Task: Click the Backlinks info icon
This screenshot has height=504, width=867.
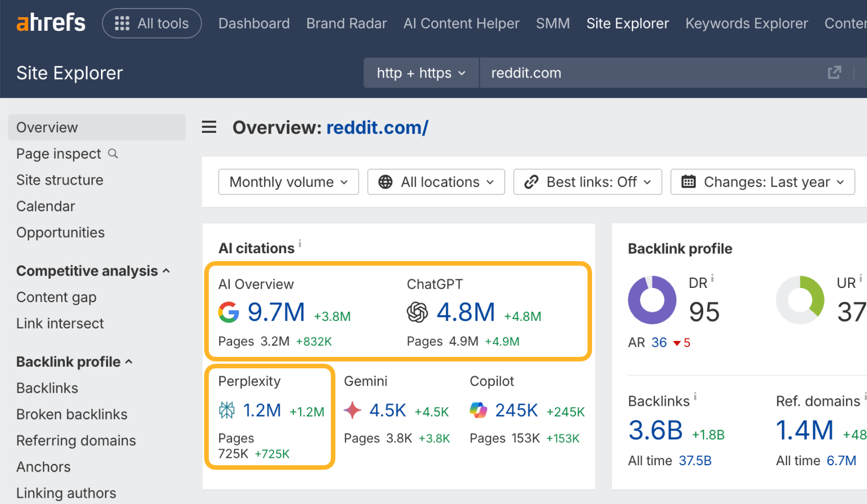Action: [695, 396]
